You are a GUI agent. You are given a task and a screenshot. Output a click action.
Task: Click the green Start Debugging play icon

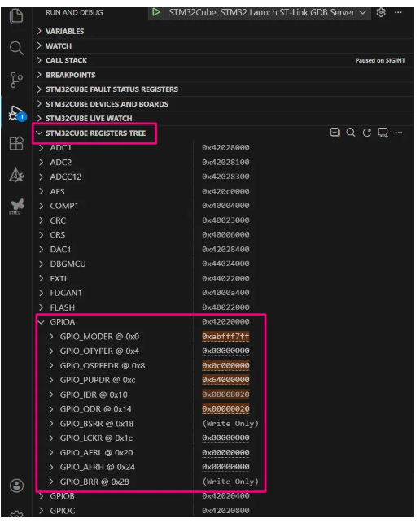(x=156, y=12)
